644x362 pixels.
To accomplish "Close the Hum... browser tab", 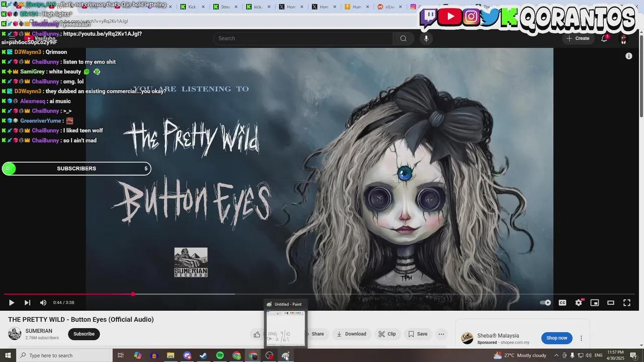I will tap(368, 7).
